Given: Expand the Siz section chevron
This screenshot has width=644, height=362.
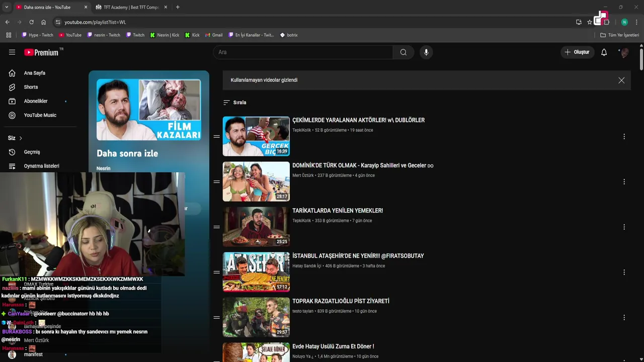Looking at the screenshot, I should tap(21, 138).
